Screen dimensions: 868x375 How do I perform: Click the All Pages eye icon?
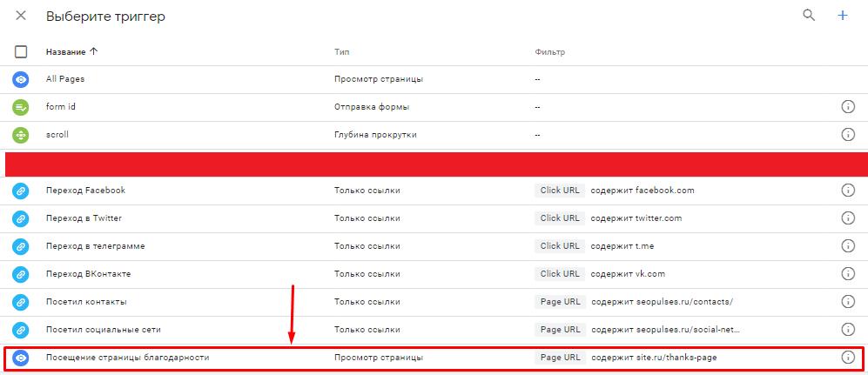21,79
